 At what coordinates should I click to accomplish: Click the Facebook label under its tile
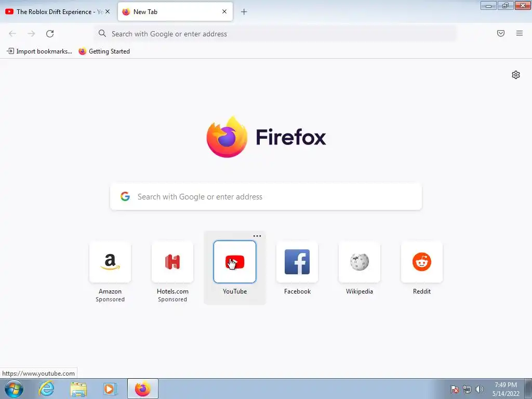point(297,291)
